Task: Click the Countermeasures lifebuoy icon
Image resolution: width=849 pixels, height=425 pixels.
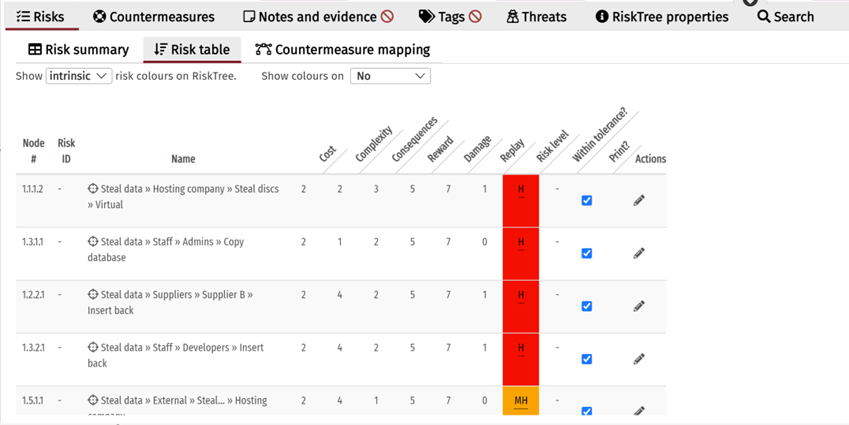Action: coord(99,17)
